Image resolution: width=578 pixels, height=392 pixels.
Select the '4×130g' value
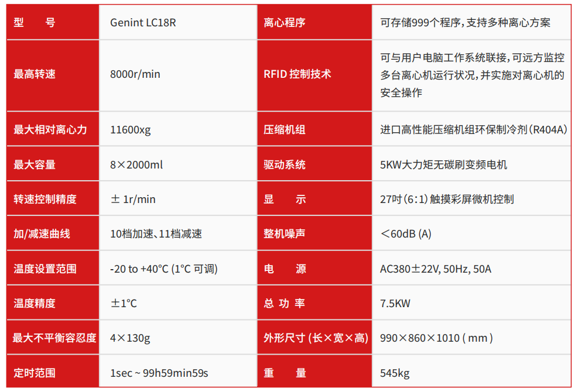(x=130, y=338)
